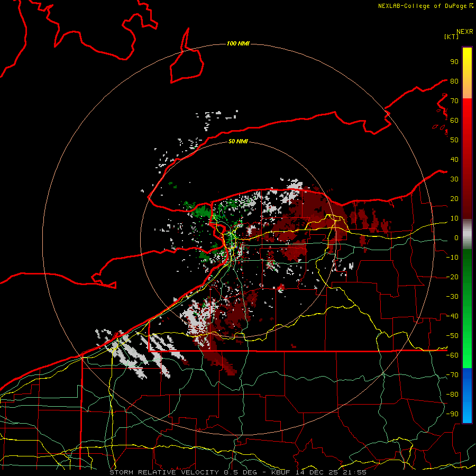Click the 80 value on the velocity scale

coord(454,81)
